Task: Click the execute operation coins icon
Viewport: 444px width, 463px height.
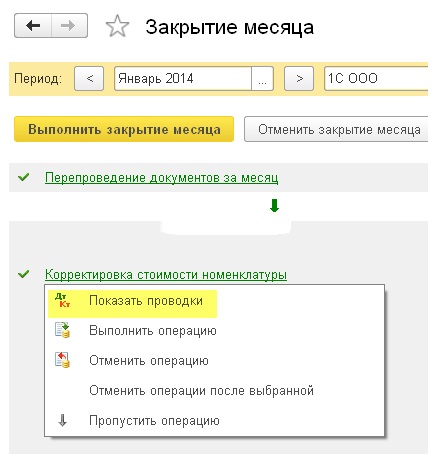Action: tap(62, 330)
